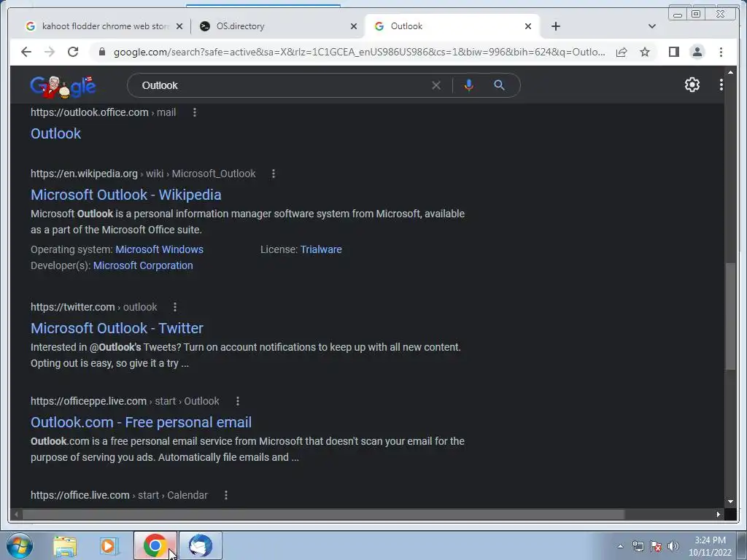The width and height of the screenshot is (747, 560).
Task: Open more options for twitter.com result
Action: (x=175, y=307)
